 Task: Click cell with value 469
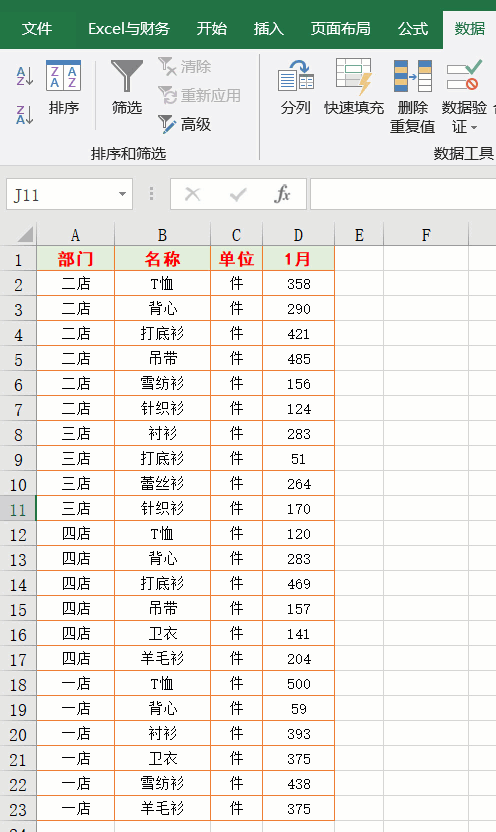(298, 584)
